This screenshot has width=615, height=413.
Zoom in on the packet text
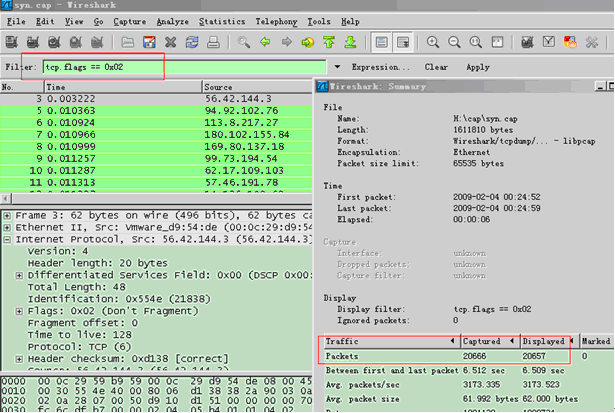click(x=433, y=42)
